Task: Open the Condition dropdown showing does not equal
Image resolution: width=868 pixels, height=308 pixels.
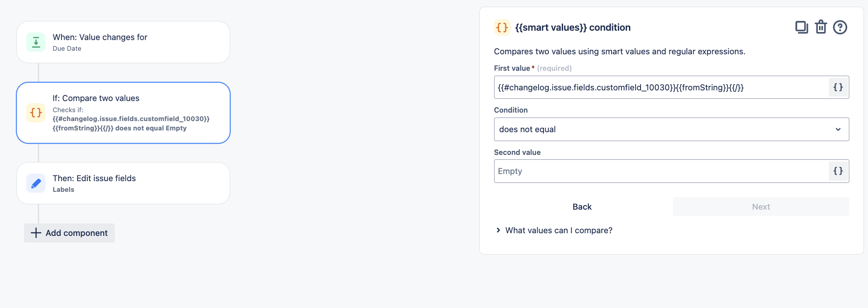Action: (x=671, y=130)
